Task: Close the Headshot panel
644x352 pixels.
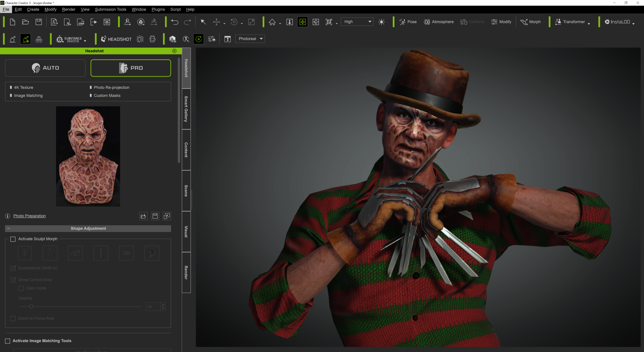Action: pyautogui.click(x=174, y=51)
